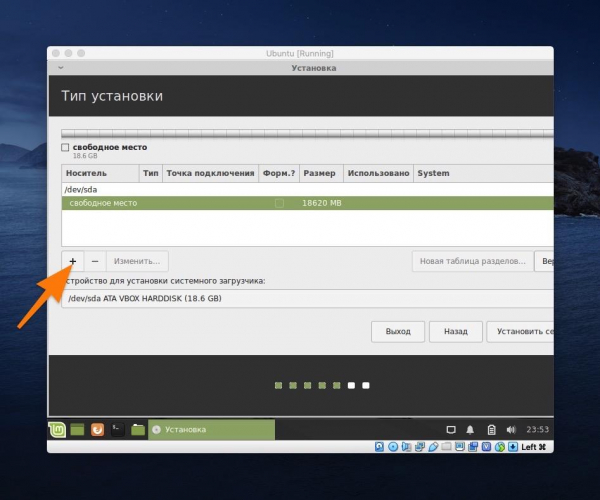Screen dimensions: 600x500
Task: Click the disk partition usage bar
Action: point(307,134)
